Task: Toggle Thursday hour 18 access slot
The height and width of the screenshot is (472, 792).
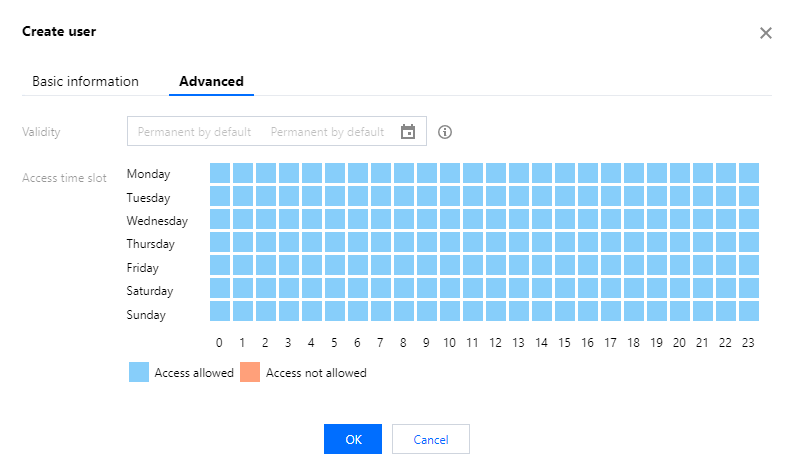Action: [633, 242]
